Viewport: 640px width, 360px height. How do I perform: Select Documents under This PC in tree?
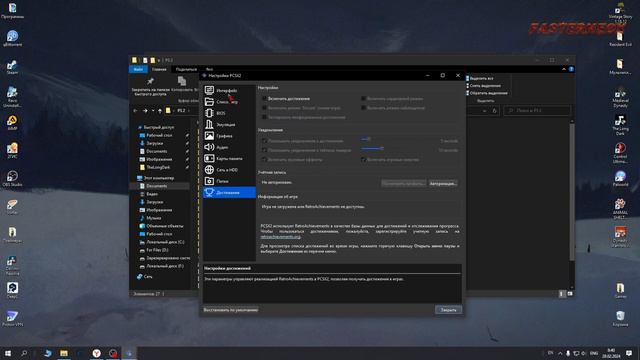coord(157,186)
